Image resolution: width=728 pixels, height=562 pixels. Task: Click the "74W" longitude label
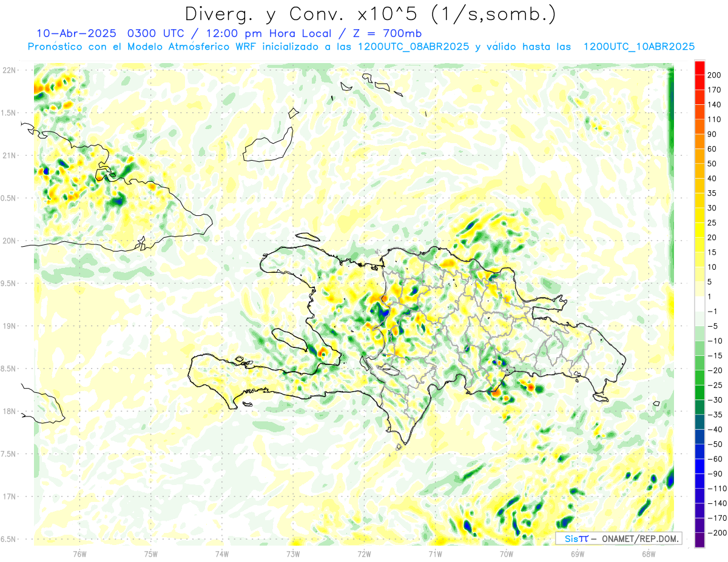(222, 554)
